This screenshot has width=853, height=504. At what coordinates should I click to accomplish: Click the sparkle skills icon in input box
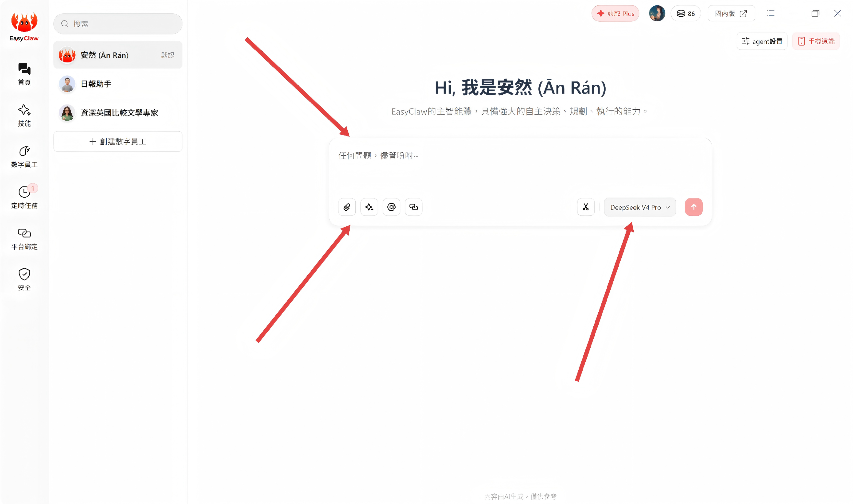point(369,207)
